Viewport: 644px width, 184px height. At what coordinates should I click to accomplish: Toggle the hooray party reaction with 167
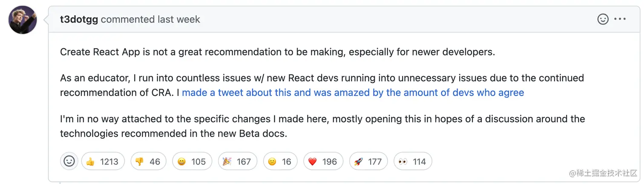pos(237,161)
